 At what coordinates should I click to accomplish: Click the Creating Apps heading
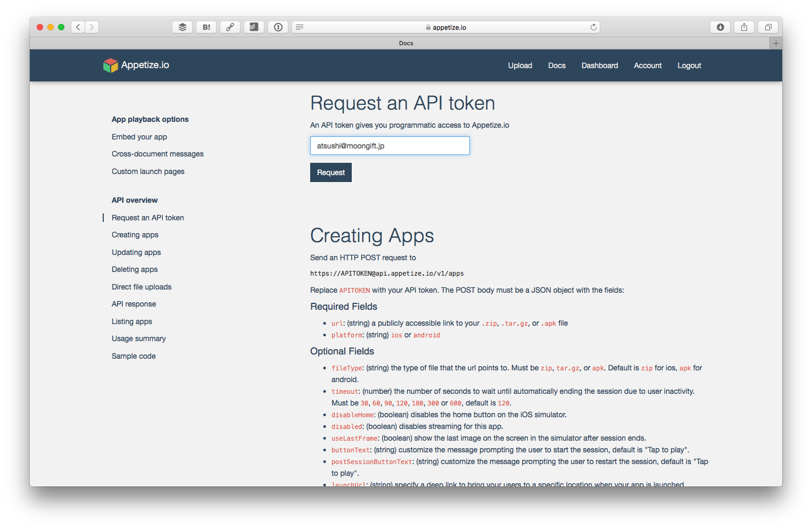[372, 236]
